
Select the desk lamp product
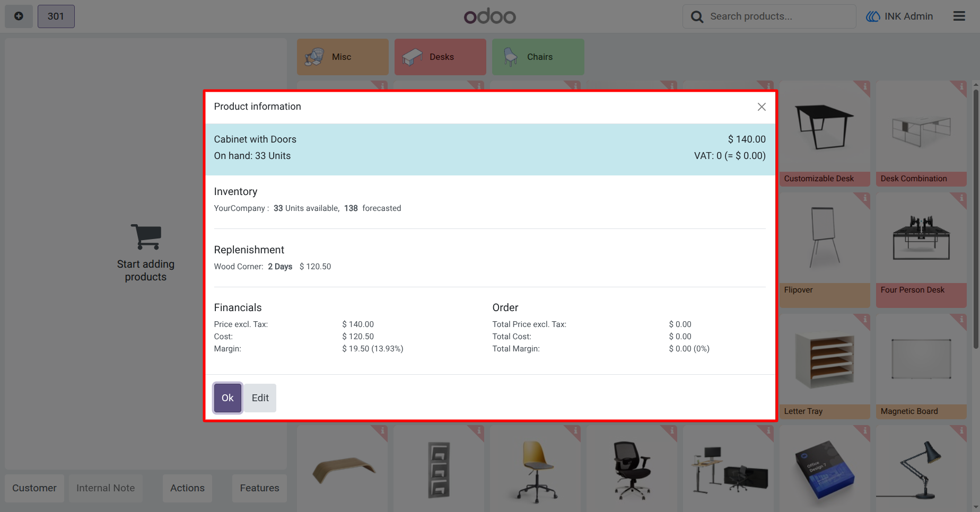[921, 469]
